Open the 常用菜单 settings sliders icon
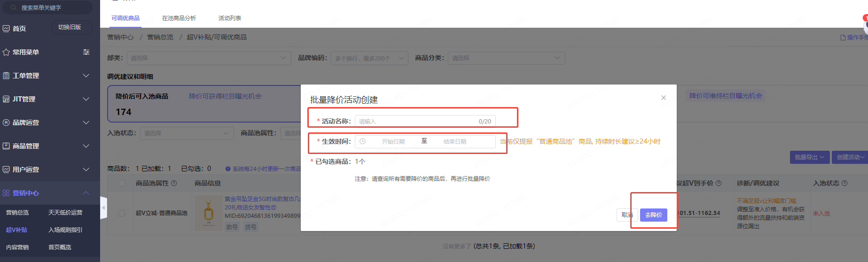The height and width of the screenshot is (262, 868). 86,52
